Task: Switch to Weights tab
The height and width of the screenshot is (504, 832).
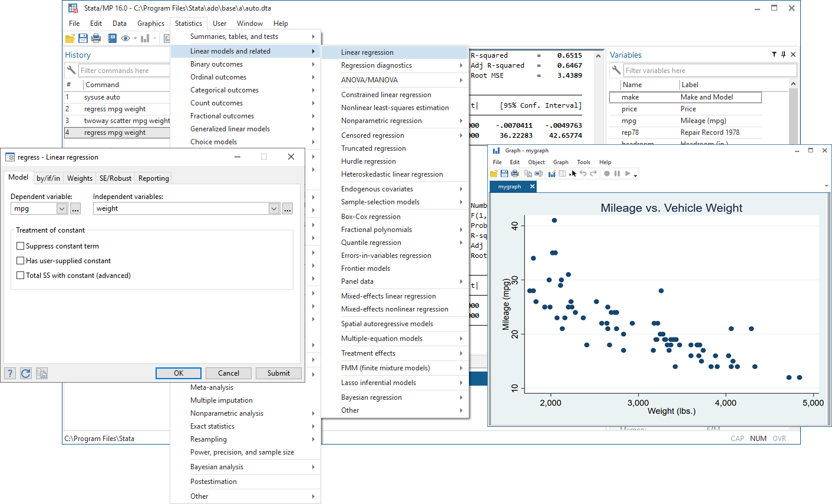Action: click(x=80, y=178)
